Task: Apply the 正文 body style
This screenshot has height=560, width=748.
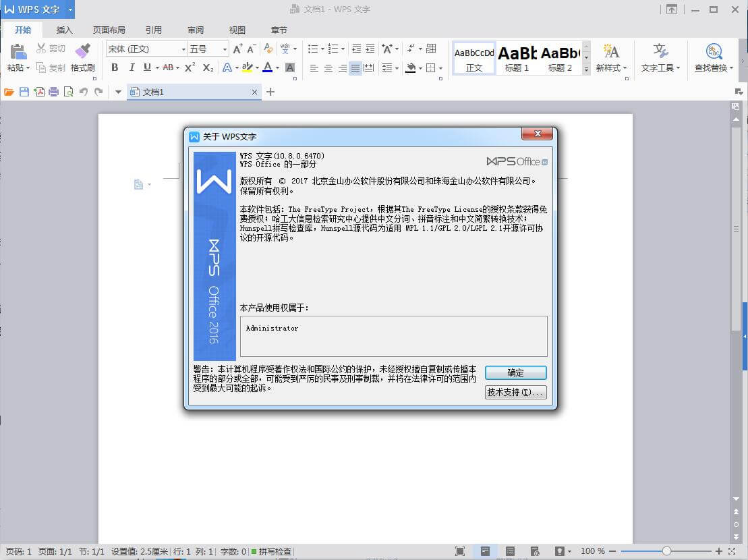Action: coord(473,58)
